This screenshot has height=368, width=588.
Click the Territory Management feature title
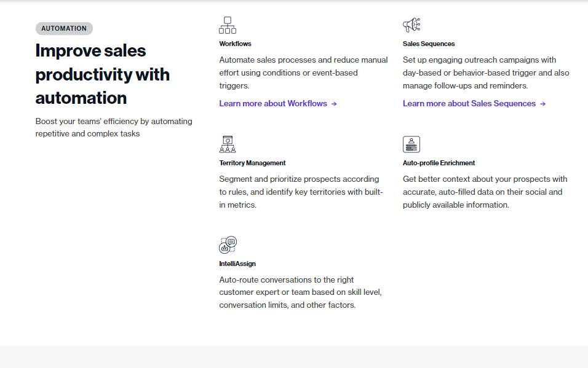(x=252, y=163)
